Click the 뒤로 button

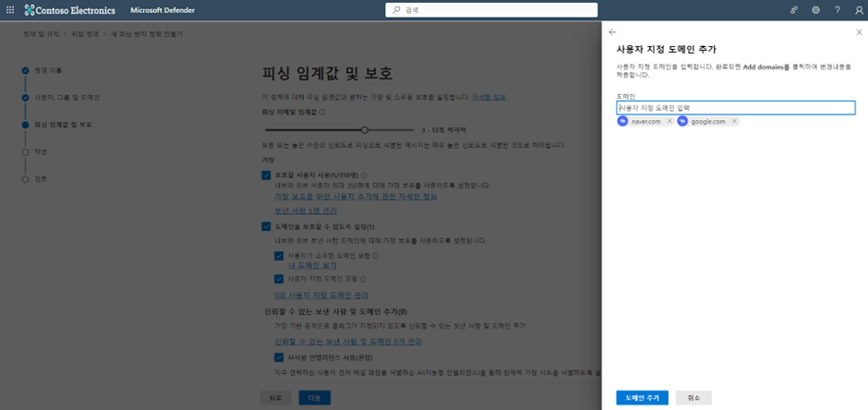pos(276,398)
